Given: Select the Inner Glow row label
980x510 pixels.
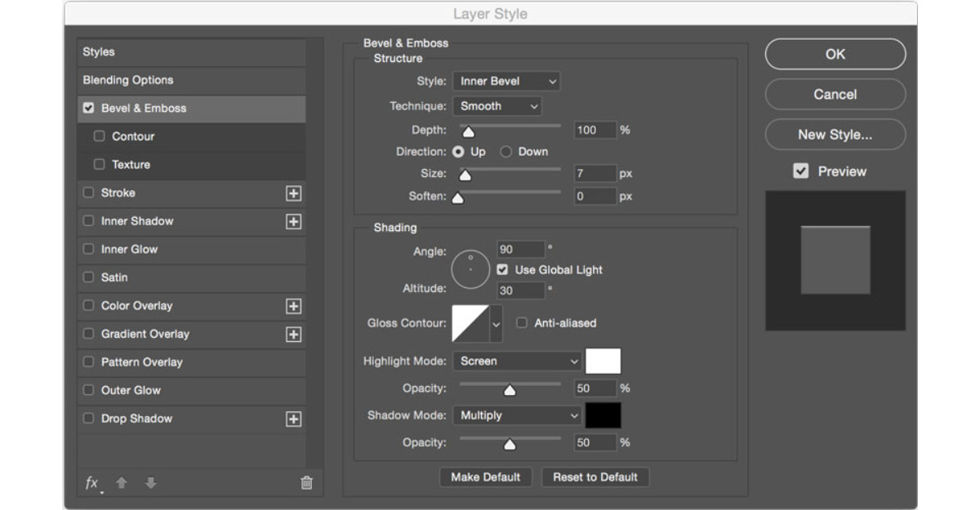Looking at the screenshot, I should click(x=130, y=249).
